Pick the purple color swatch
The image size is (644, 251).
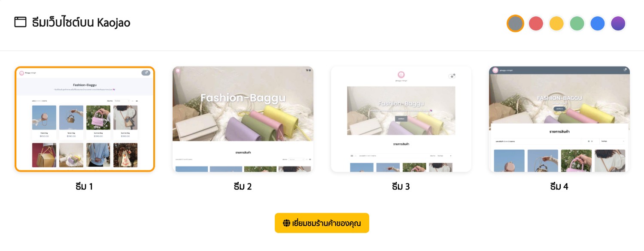[618, 23]
